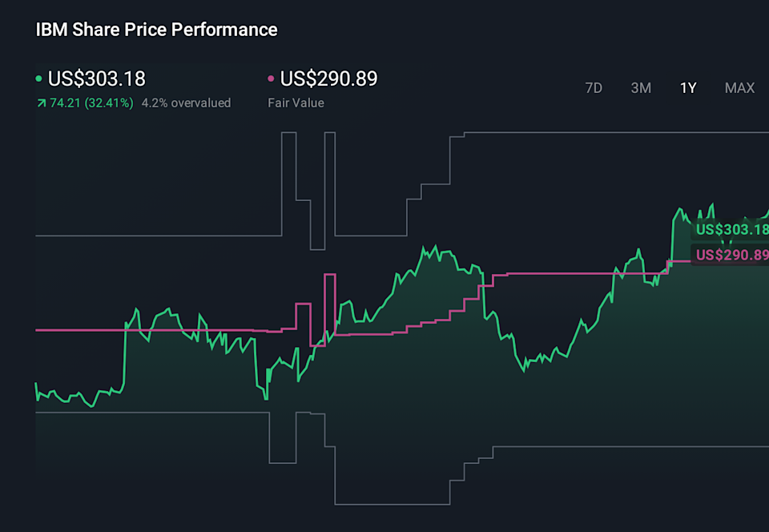The height and width of the screenshot is (532, 769).
Task: Click the upward trend arrow icon
Action: click(x=41, y=103)
